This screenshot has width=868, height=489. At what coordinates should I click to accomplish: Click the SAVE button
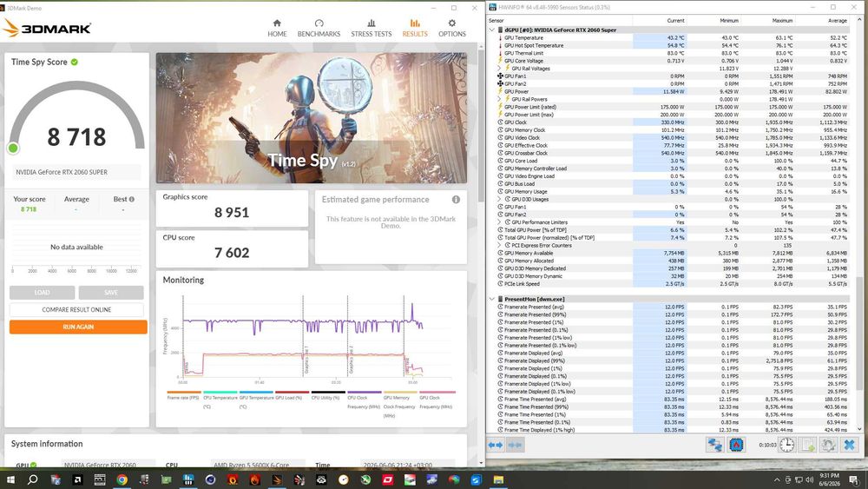[x=111, y=293]
